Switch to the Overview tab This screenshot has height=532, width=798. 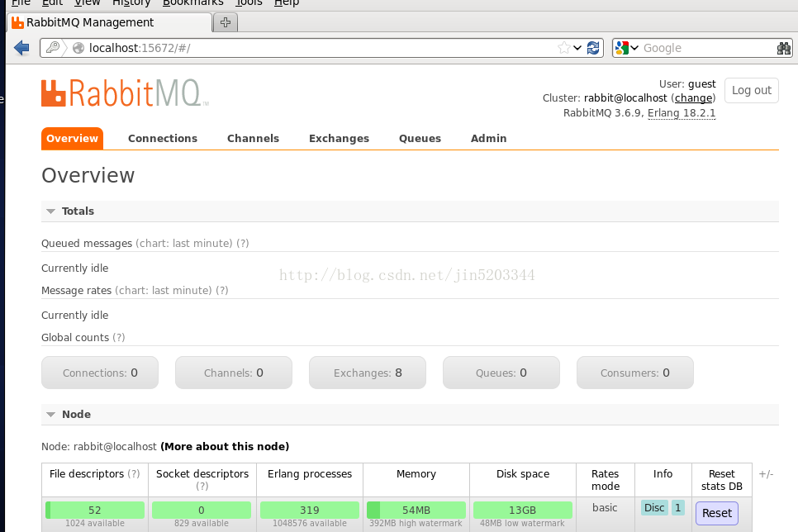coord(72,139)
